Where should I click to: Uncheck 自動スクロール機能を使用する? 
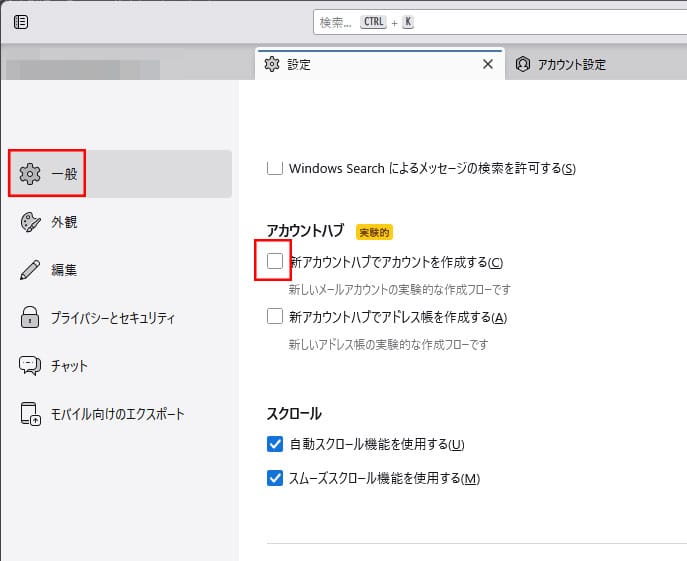pos(275,444)
